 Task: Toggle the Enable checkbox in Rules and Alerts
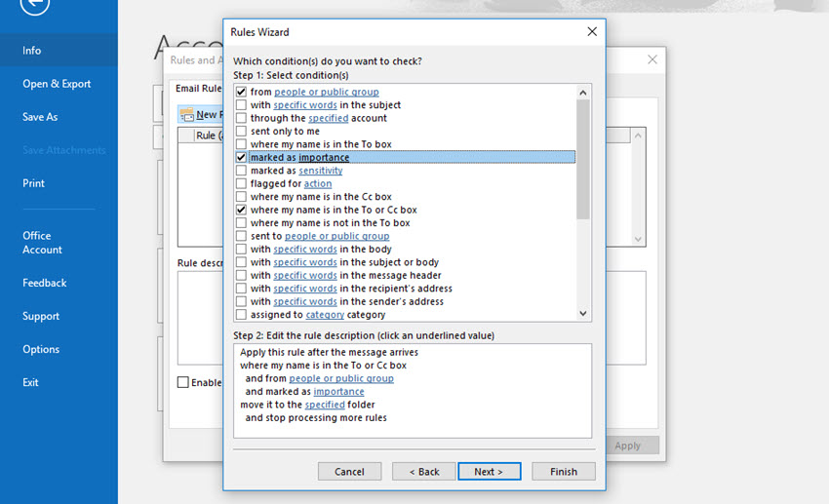tap(183, 382)
